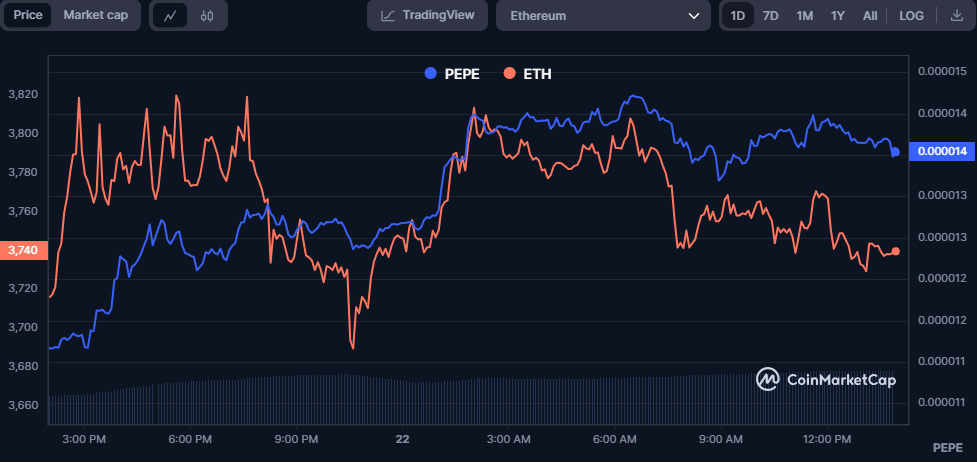Click the 3,720 y-axis value
Image resolution: width=977 pixels, height=462 pixels.
tap(23, 288)
